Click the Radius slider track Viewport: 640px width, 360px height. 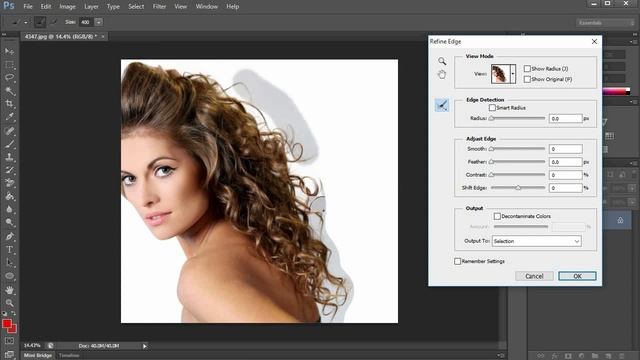tap(518, 118)
